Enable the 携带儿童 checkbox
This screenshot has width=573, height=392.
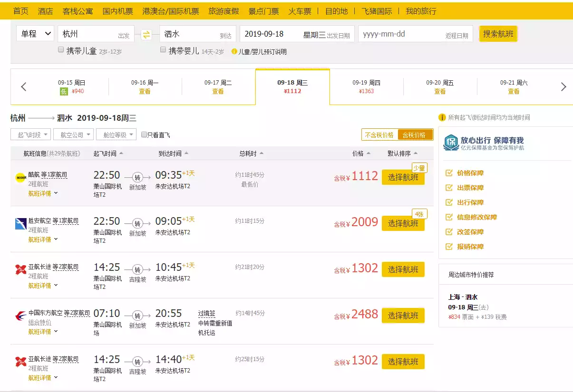[x=61, y=50]
